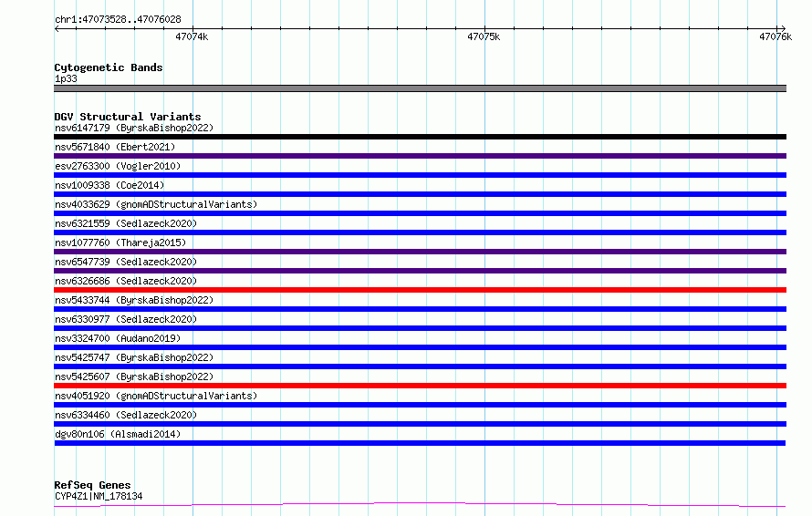
Task: Select nsv4051920 (gnomADStructuralVariants) label
Action: [156, 396]
